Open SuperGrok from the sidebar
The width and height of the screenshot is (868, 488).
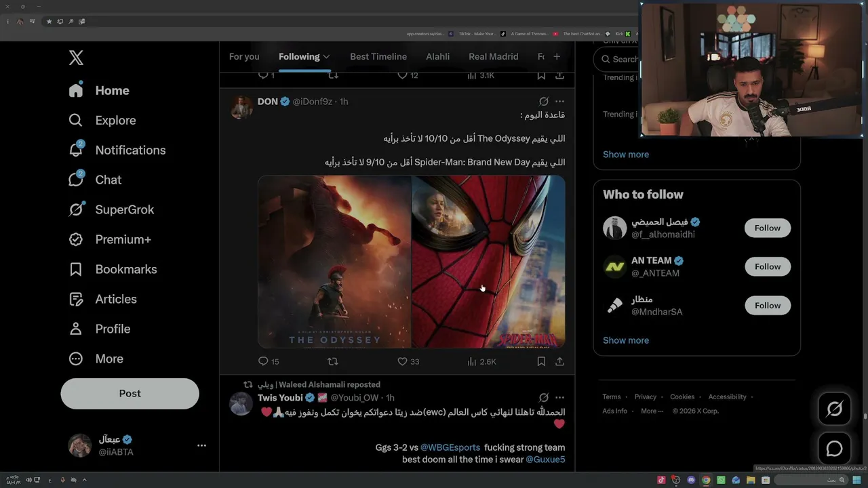click(111, 209)
